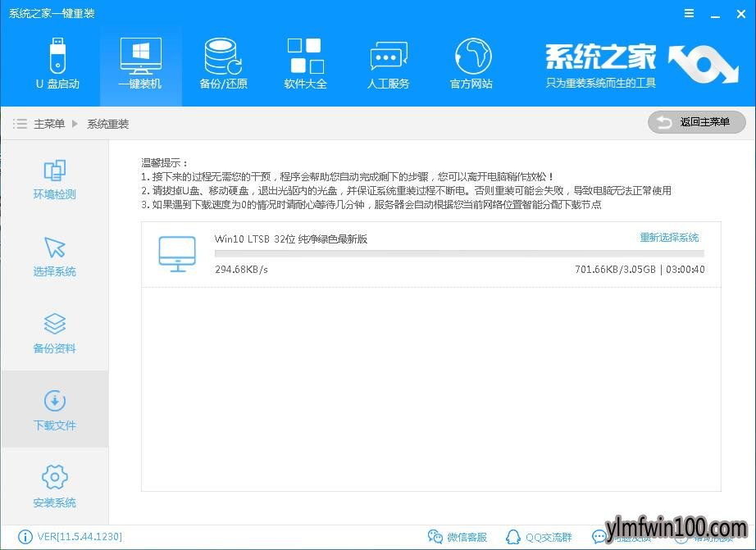Click 主菜单 in the breadcrumb
Viewport: 756px width, 550px height.
48,124
